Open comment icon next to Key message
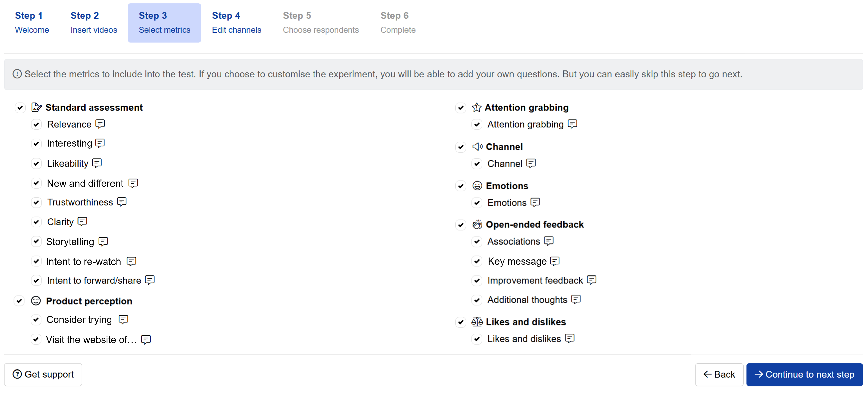This screenshot has width=868, height=394. tap(555, 261)
